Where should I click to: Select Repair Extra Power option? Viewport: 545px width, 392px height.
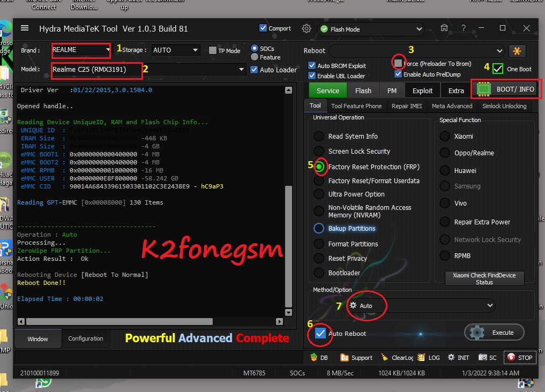445,222
